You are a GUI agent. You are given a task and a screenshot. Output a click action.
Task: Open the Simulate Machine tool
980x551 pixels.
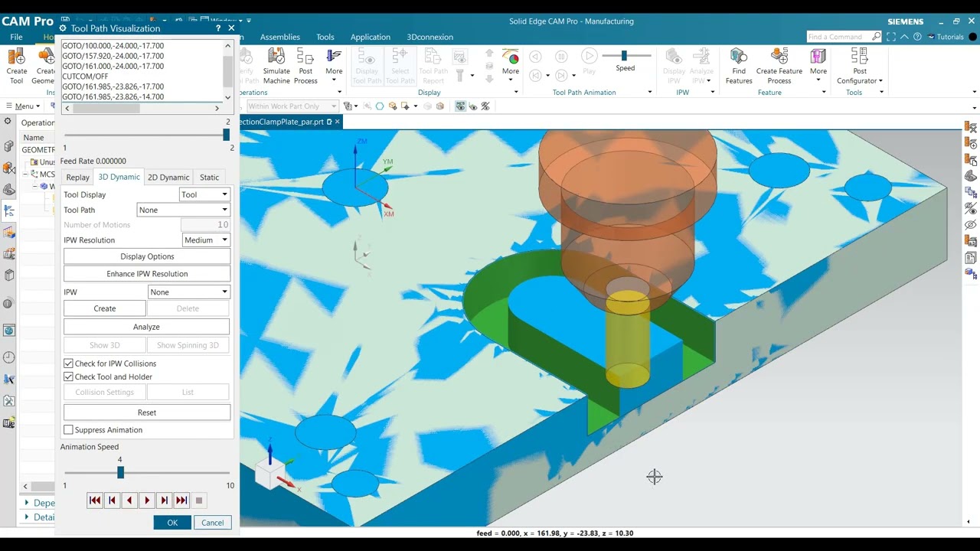pos(276,66)
